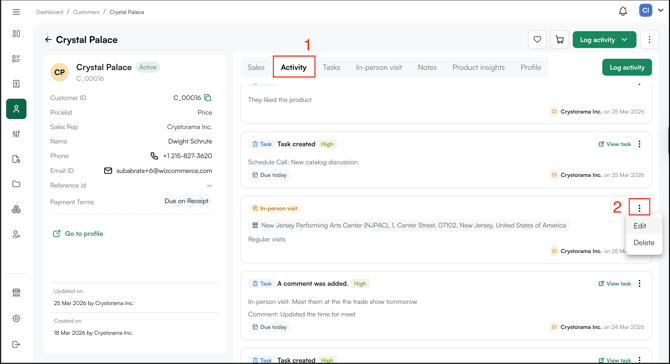
Task: Click the Dwight Schrute name value
Action: pyautogui.click(x=190, y=141)
